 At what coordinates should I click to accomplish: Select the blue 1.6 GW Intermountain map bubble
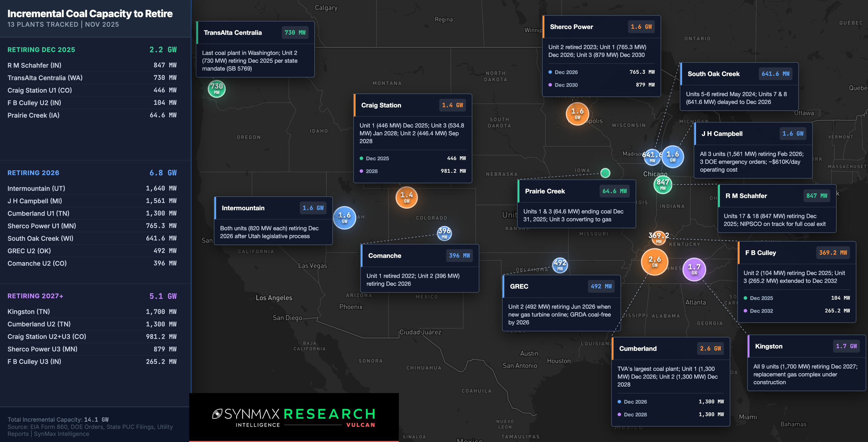(x=344, y=218)
